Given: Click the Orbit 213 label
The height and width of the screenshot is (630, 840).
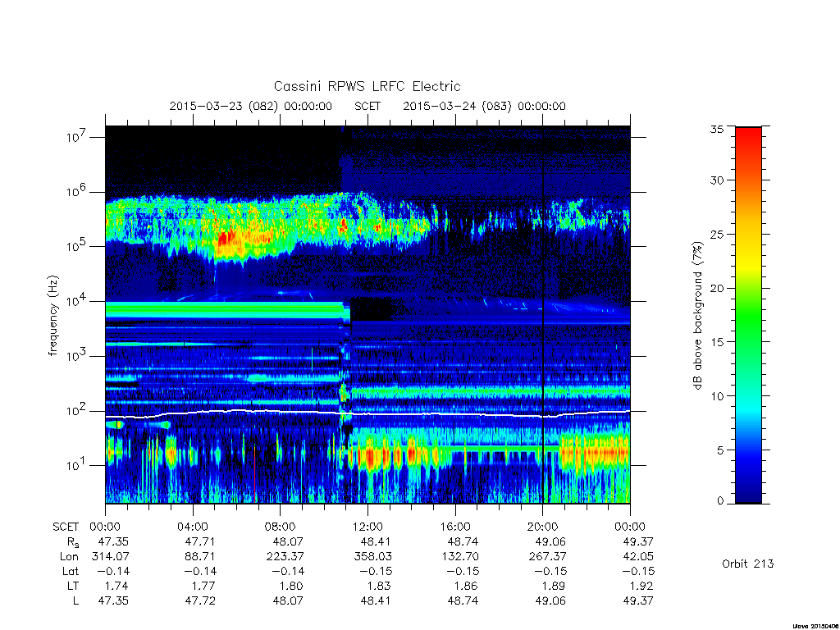Looking at the screenshot, I should pyautogui.click(x=748, y=564).
